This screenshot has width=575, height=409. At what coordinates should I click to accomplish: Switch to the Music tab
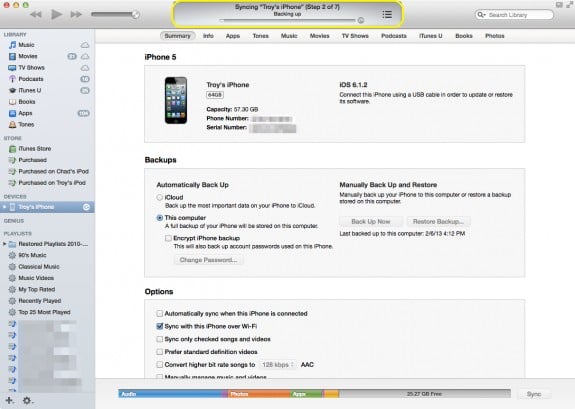pos(289,36)
